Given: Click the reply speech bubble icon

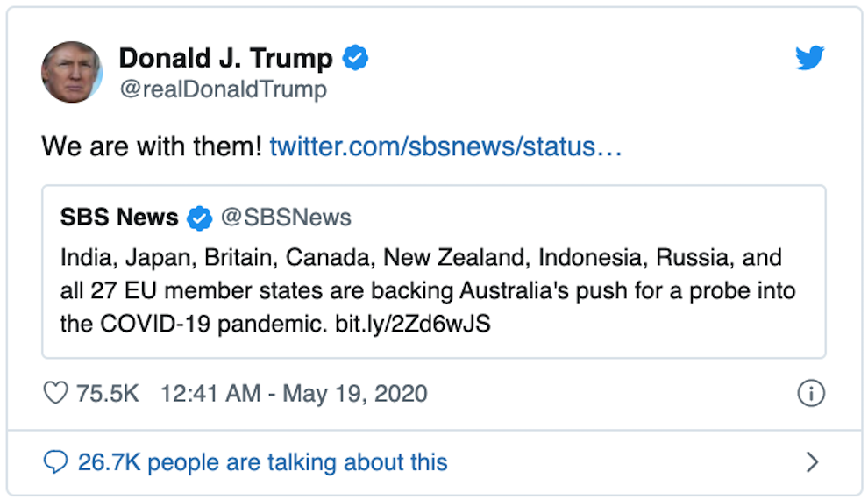Looking at the screenshot, I should [55, 462].
